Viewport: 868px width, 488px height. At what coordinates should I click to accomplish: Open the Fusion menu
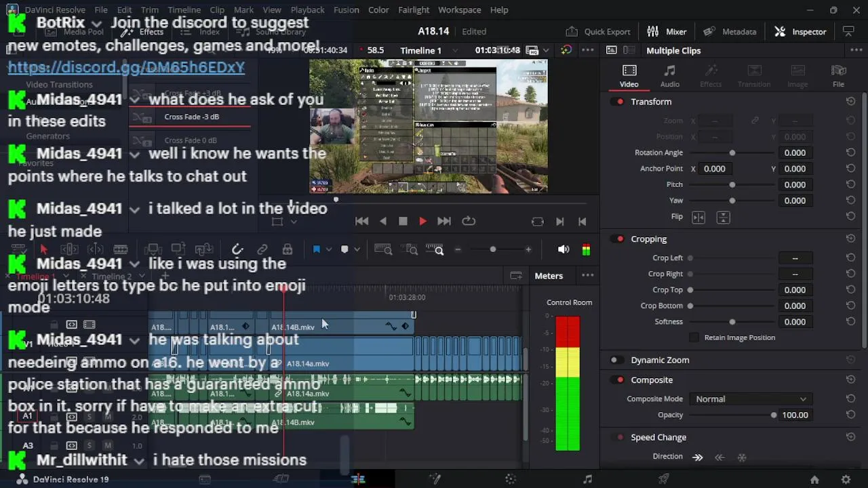point(346,10)
